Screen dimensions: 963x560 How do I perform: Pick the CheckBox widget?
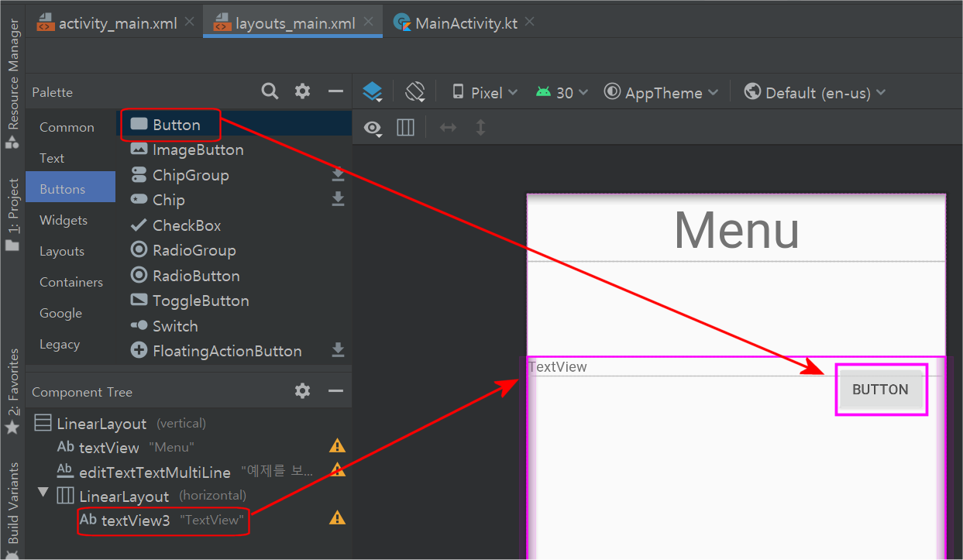tap(234, 225)
